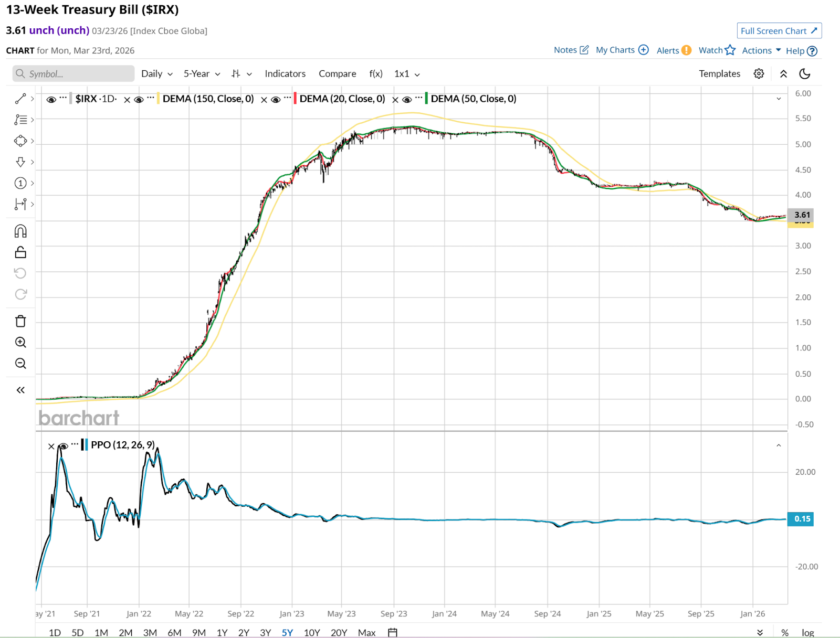Hide the PPO (12, 26, 9) plot
The height and width of the screenshot is (638, 840).
coord(63,446)
